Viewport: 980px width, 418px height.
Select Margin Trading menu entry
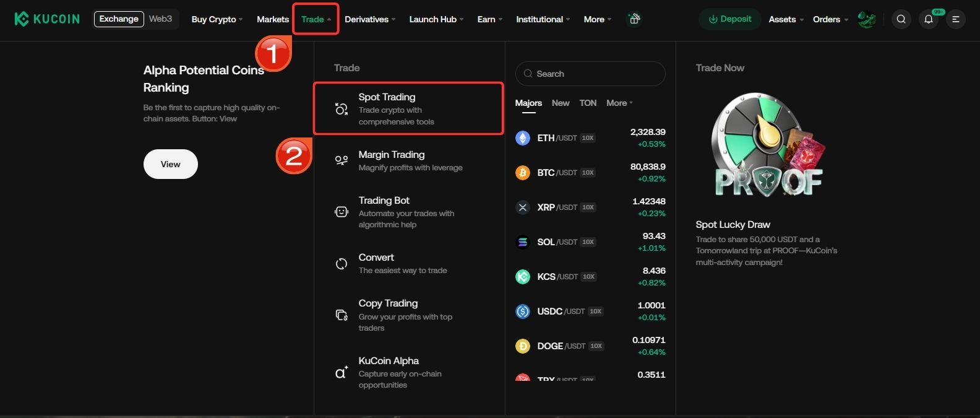point(408,160)
